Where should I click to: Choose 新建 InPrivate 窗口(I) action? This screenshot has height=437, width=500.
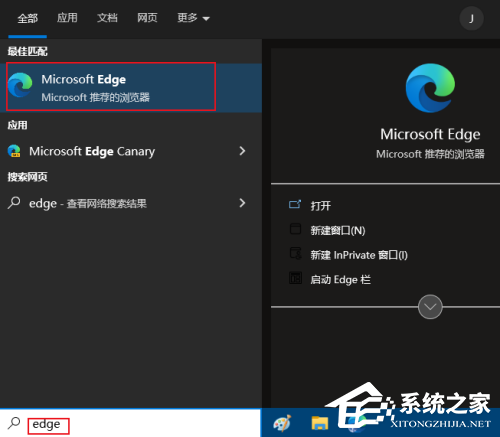[x=359, y=255]
